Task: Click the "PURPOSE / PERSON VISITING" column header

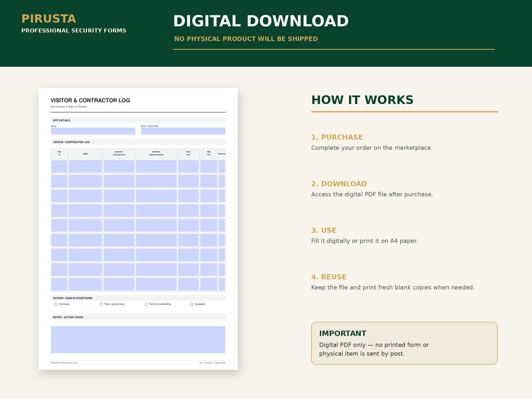Action: point(156,154)
